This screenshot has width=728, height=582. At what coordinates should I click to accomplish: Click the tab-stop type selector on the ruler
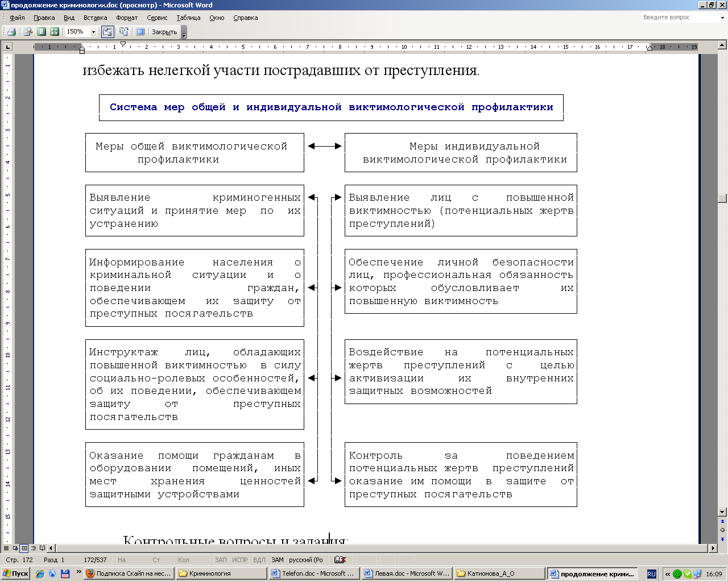[x=7, y=47]
